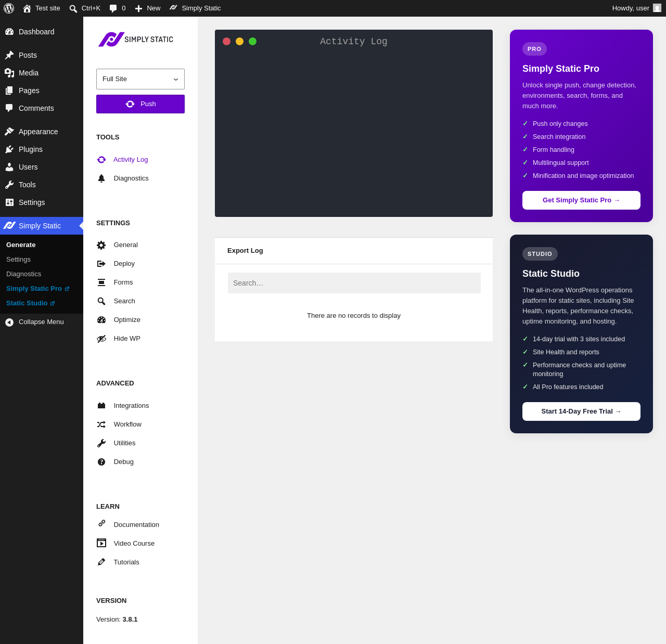Open the Search settings link
The image size is (666, 644).
124,301
